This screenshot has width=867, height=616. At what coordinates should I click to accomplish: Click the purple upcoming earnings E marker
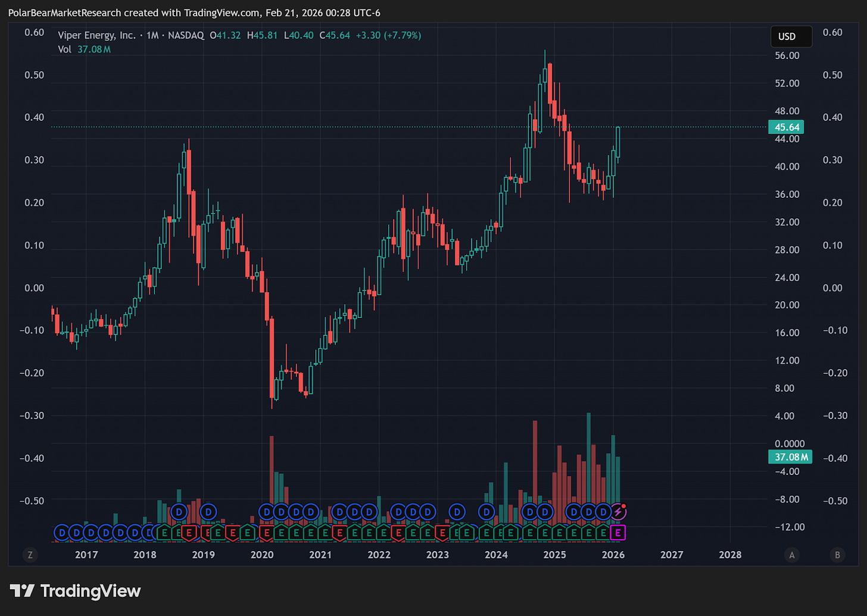point(618,532)
